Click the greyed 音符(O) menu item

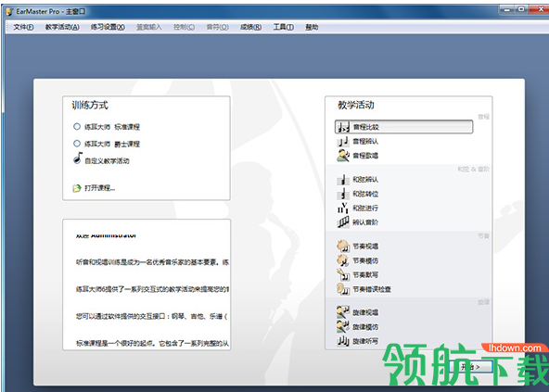[x=217, y=27]
